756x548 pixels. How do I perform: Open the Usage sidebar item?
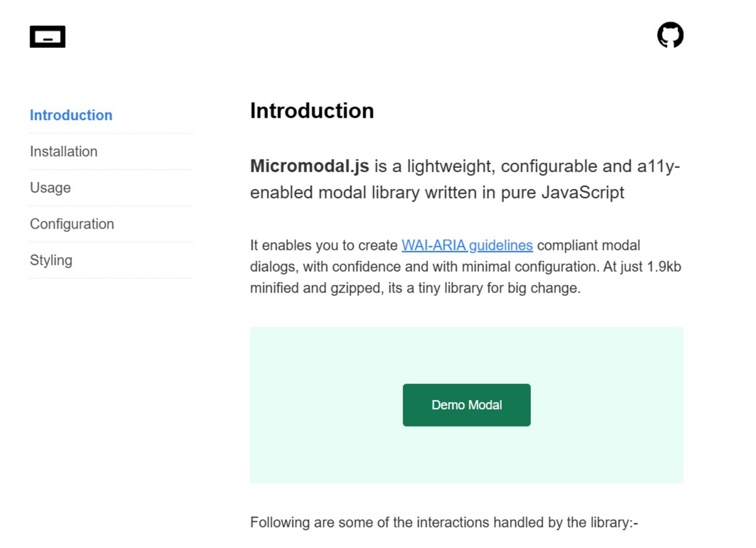coord(50,188)
